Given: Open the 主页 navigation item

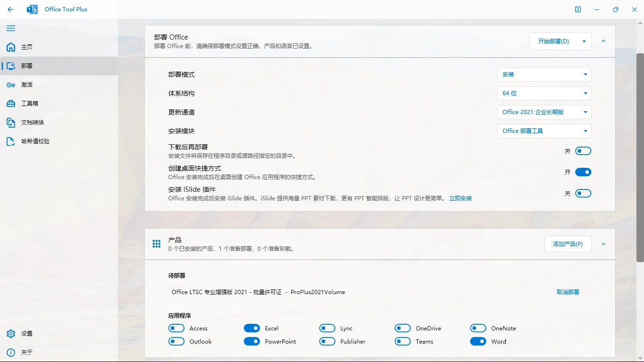Looking at the screenshot, I should pos(59,47).
